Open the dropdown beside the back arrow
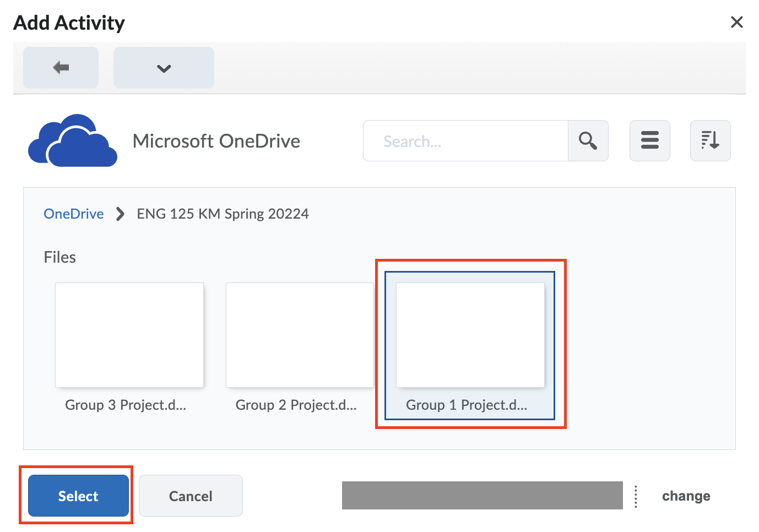759x532 pixels. 163,67
